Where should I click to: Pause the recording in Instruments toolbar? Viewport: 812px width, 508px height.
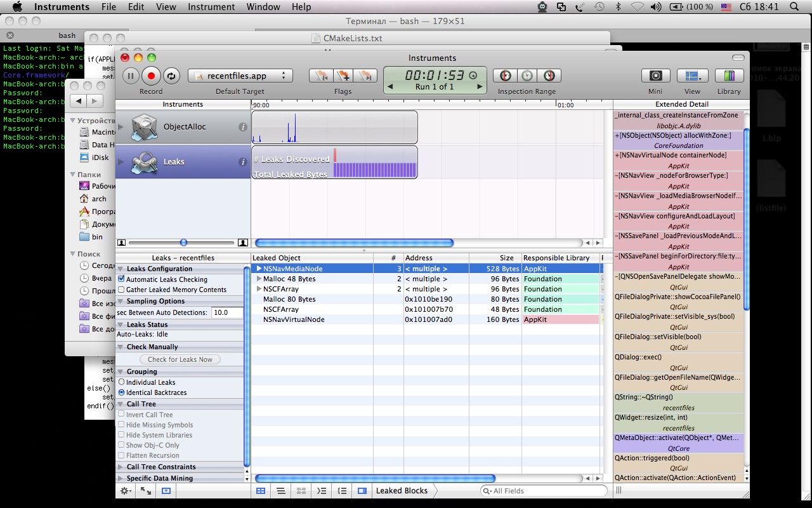pyautogui.click(x=131, y=76)
